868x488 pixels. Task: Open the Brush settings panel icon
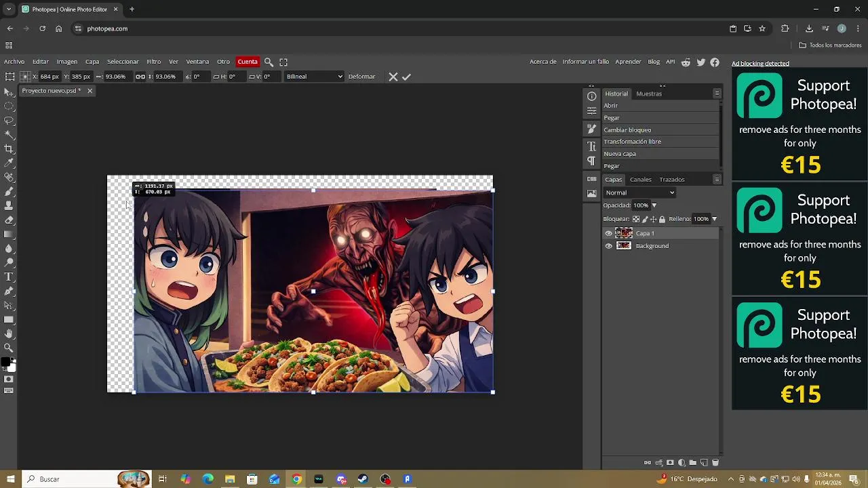[x=591, y=128]
